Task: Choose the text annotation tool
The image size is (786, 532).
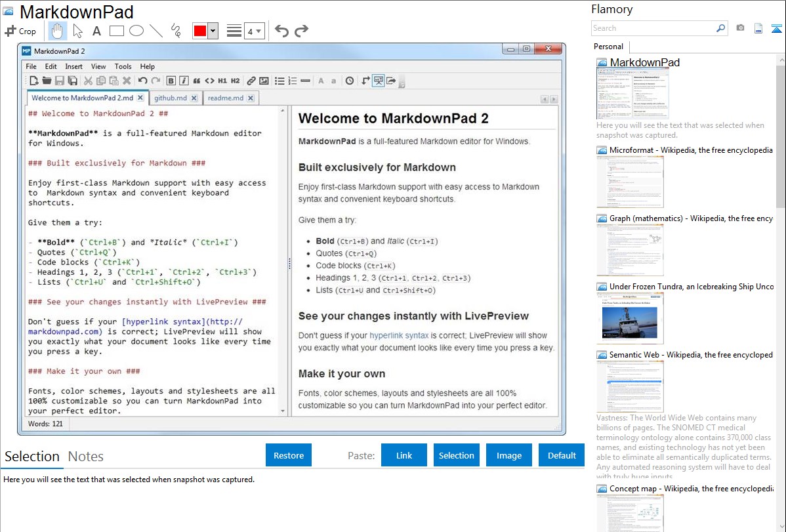Action: [96, 31]
